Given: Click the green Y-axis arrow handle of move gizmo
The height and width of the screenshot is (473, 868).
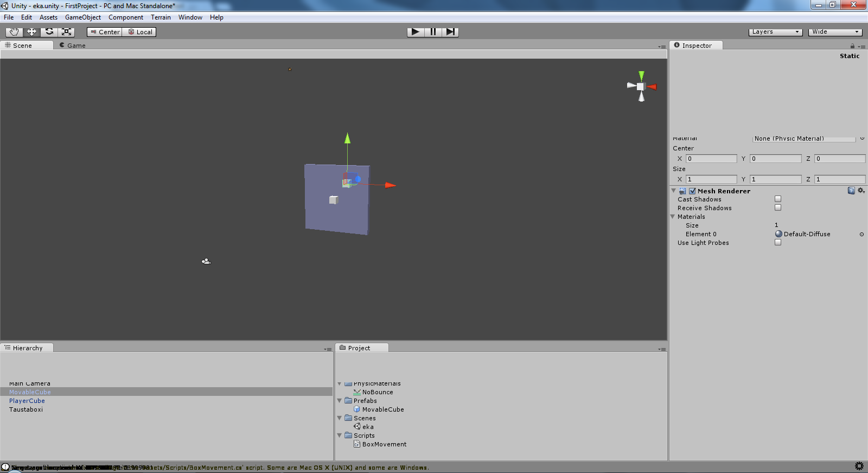Looking at the screenshot, I should point(347,138).
